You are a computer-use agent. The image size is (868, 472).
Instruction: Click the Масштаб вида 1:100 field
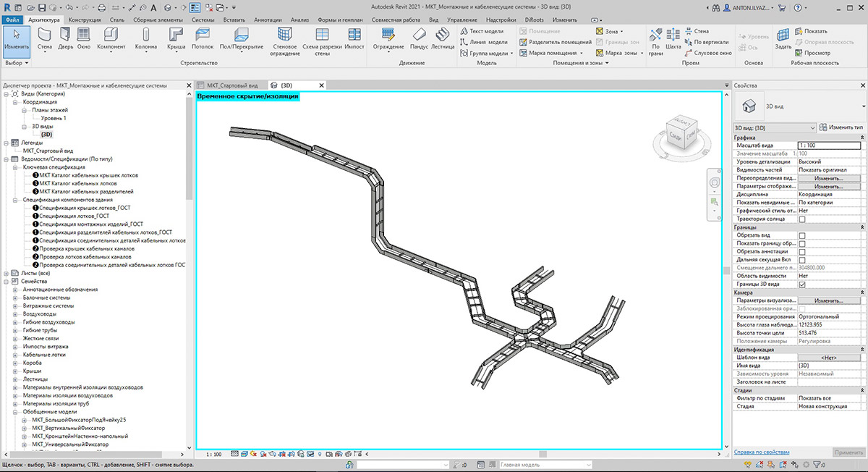tap(830, 146)
